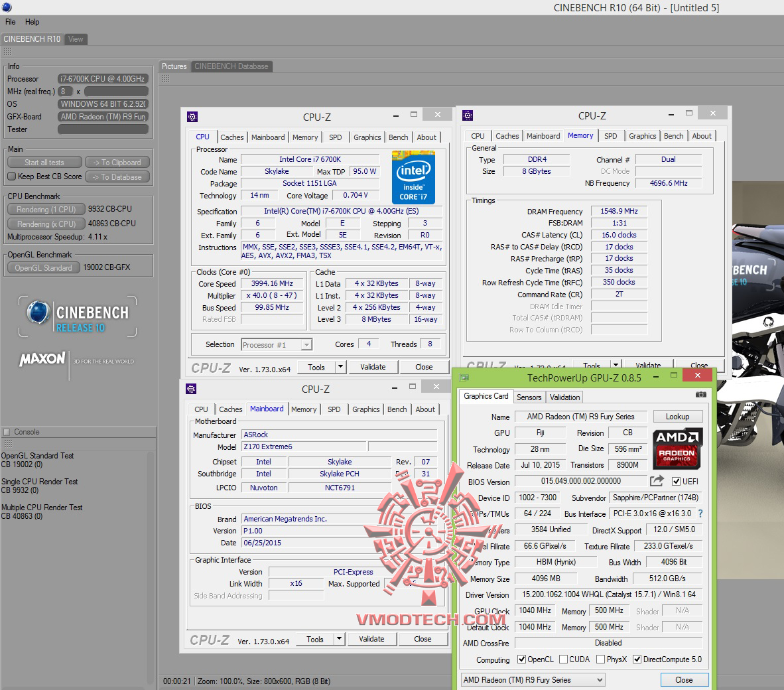Viewport: 784px width, 690px height.
Task: Click the grip handle above Info panel
Action: (x=7, y=52)
